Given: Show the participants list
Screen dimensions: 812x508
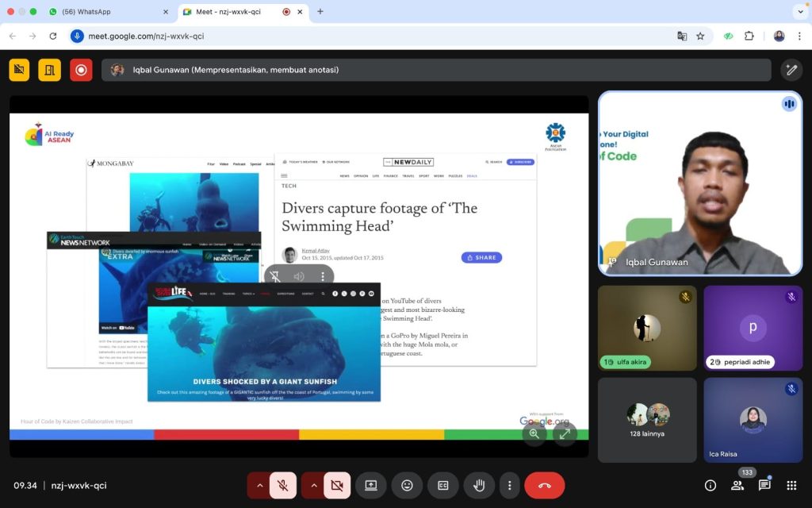Looking at the screenshot, I should coord(737,486).
